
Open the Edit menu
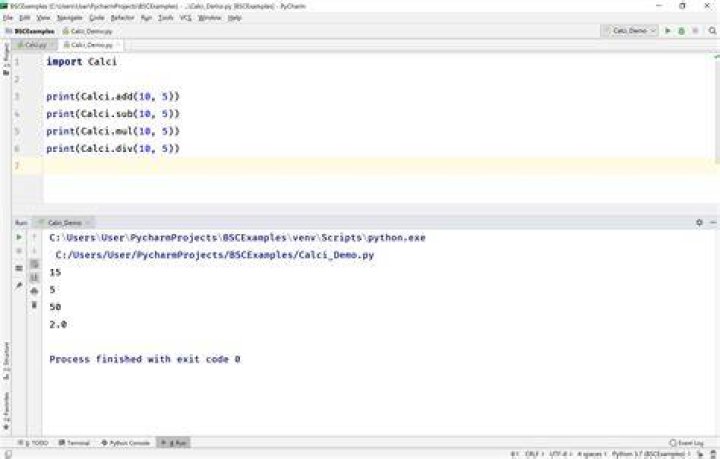click(x=24, y=18)
